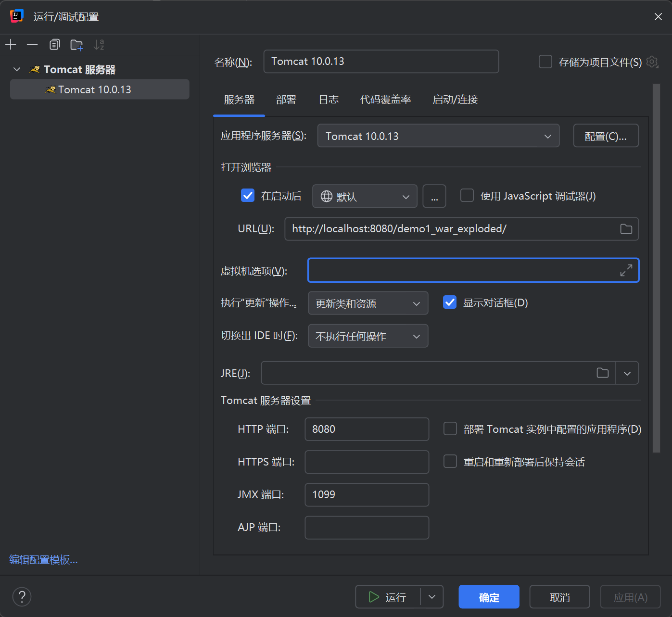Click the globe icon in browser dropdown
This screenshot has width=672, height=617.
coord(327,196)
